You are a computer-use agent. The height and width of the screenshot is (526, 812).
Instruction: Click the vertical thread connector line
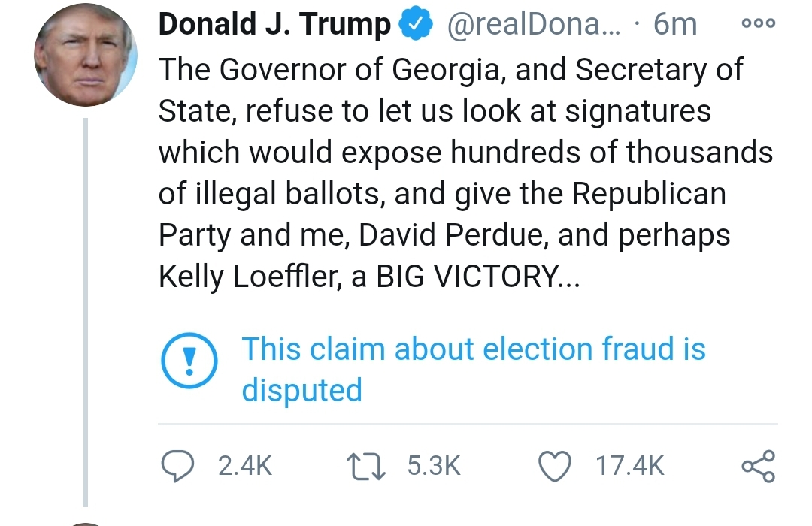coord(86,312)
